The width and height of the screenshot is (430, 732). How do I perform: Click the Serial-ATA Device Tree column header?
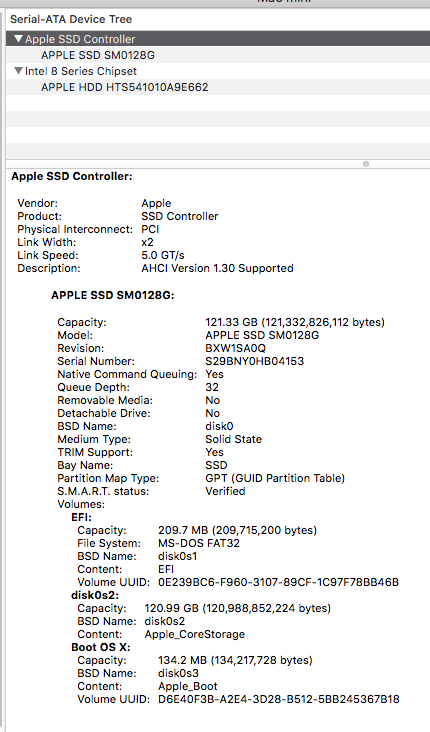[71, 20]
